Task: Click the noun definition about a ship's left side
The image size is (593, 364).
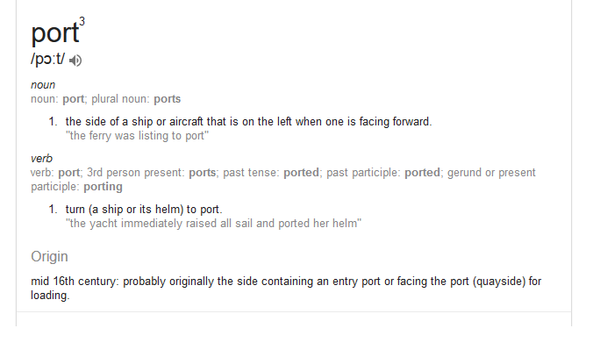Action: [248, 122]
